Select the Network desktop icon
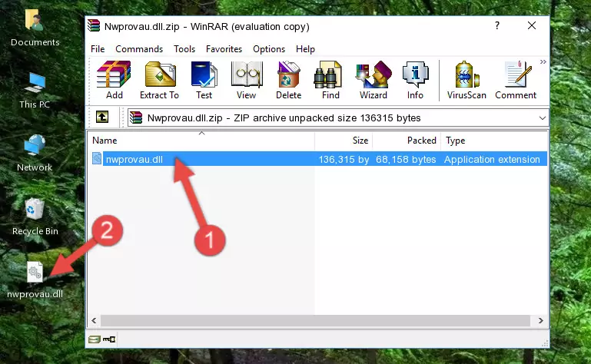 (x=35, y=153)
